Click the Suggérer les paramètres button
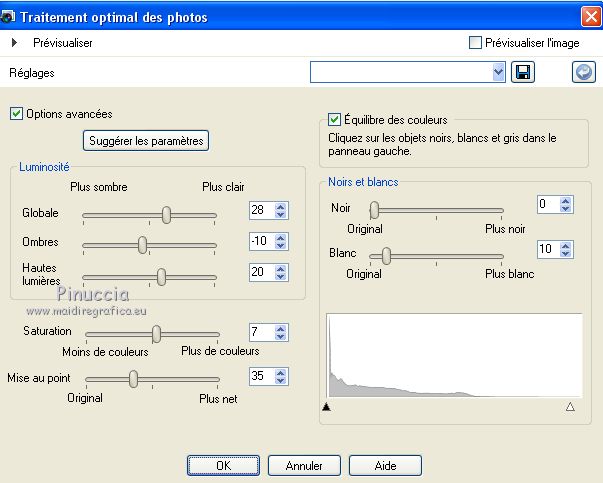Viewport: 603px width, 483px height. pyautogui.click(x=146, y=141)
